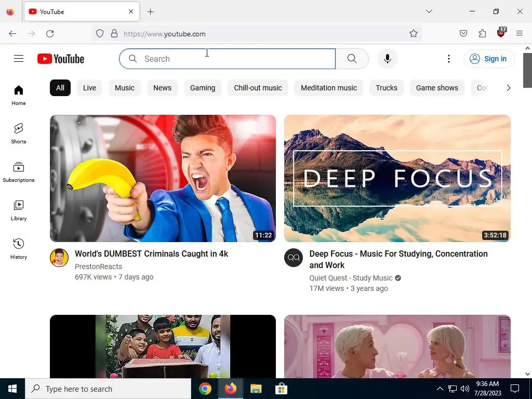Screen dimensions: 532x399
Task: Click the YouTube logo
Action: [x=61, y=59]
